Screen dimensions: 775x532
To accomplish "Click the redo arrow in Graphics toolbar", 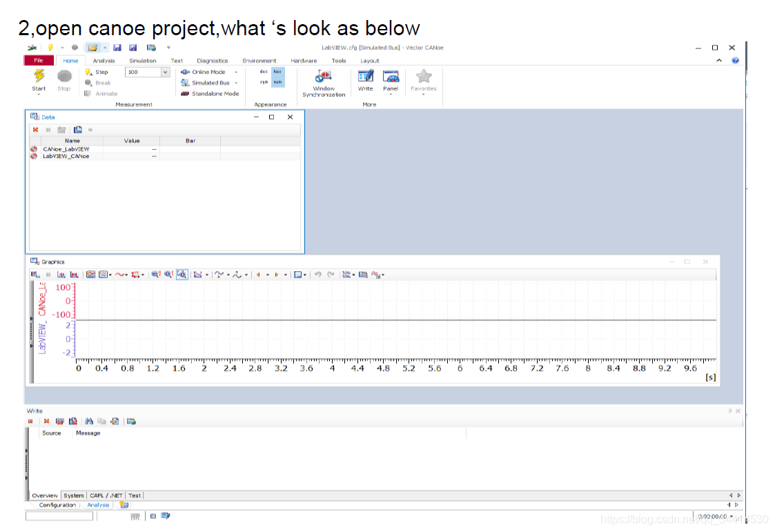I will tap(331, 275).
